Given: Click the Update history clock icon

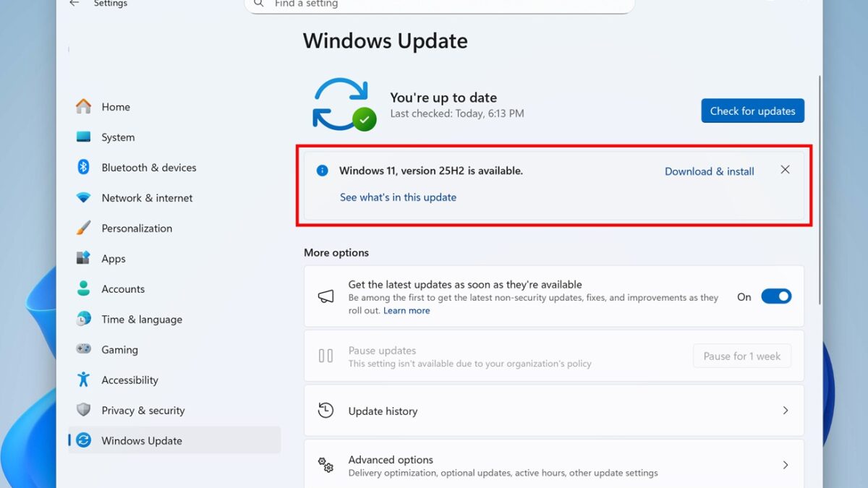Looking at the screenshot, I should [x=326, y=411].
